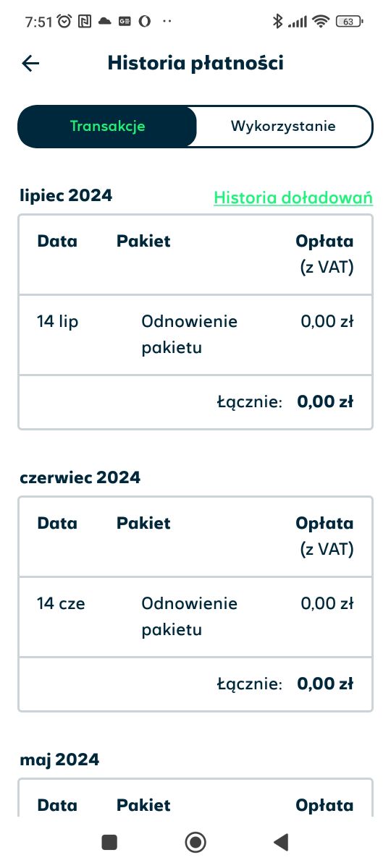391x868 pixels.
Task: Tap the maj 2024 section heading
Action: 59,759
